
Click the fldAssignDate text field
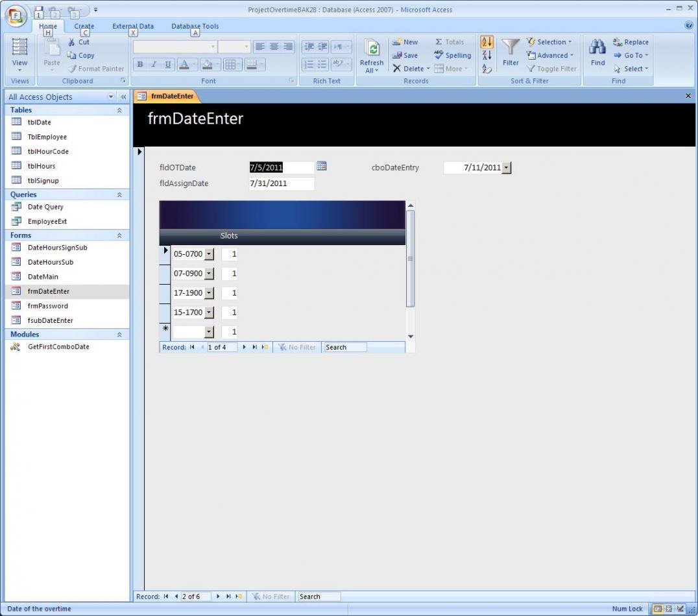[282, 184]
